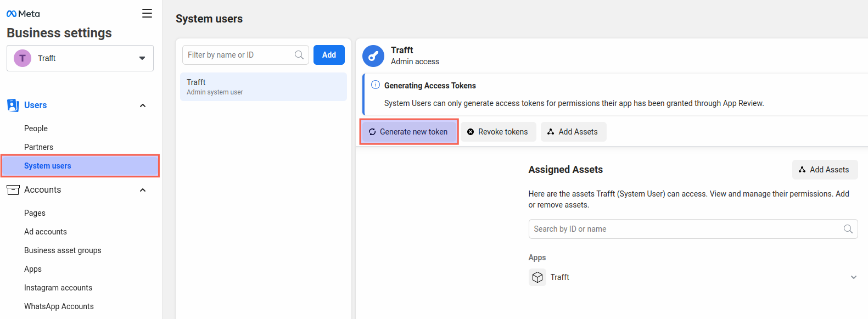Image resolution: width=868 pixels, height=319 pixels.
Task: Click the magnifier in the name filter
Action: click(299, 55)
